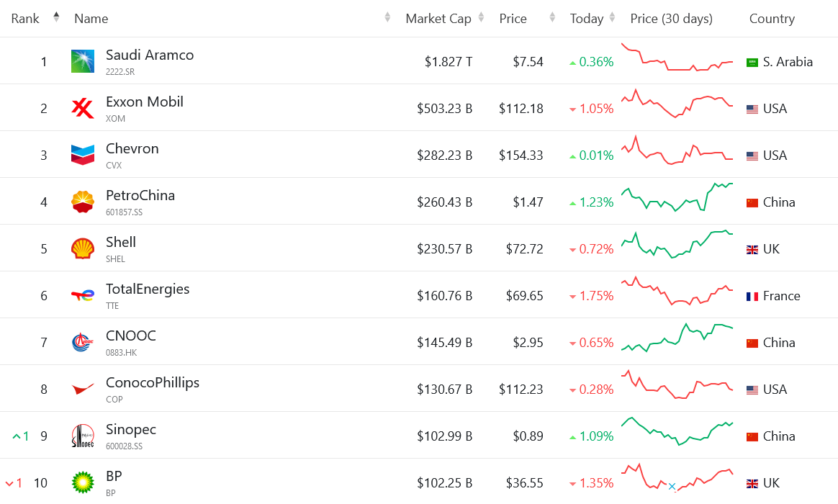The width and height of the screenshot is (838, 504).
Task: Sort by Today column sort arrows
Action: [x=612, y=17]
